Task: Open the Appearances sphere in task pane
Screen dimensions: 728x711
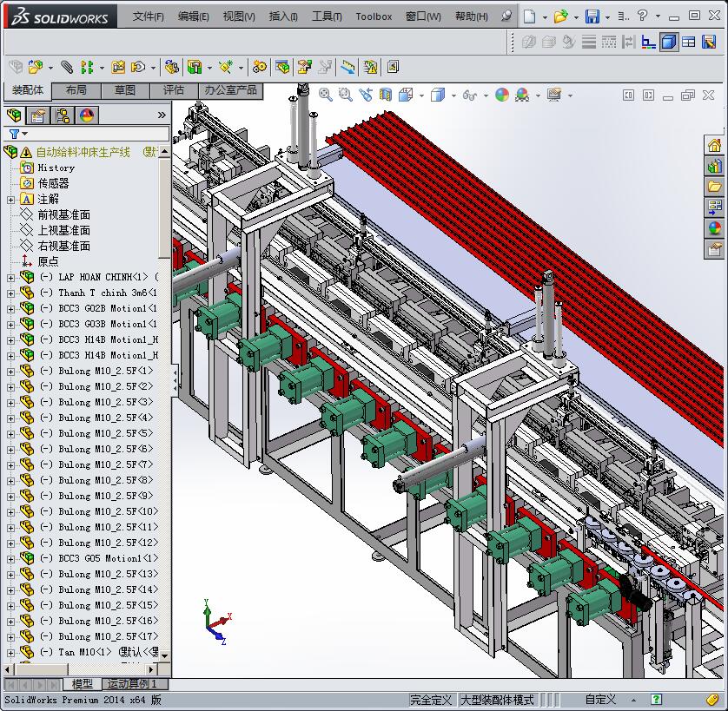Action: pyautogui.click(x=714, y=229)
